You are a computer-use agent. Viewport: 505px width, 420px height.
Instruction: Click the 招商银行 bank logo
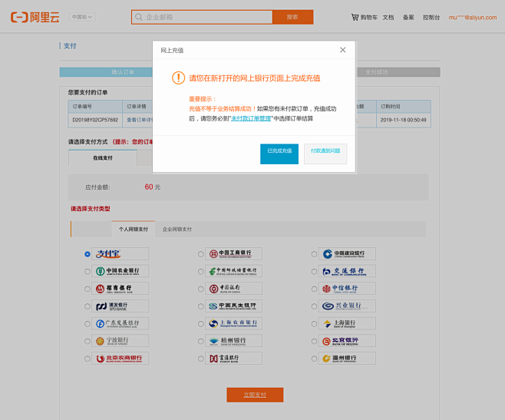pos(120,289)
